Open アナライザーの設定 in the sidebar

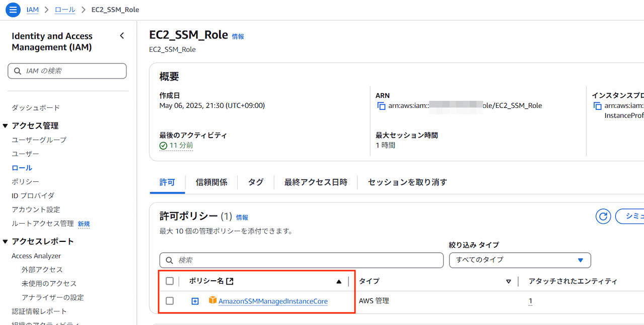pos(53,298)
